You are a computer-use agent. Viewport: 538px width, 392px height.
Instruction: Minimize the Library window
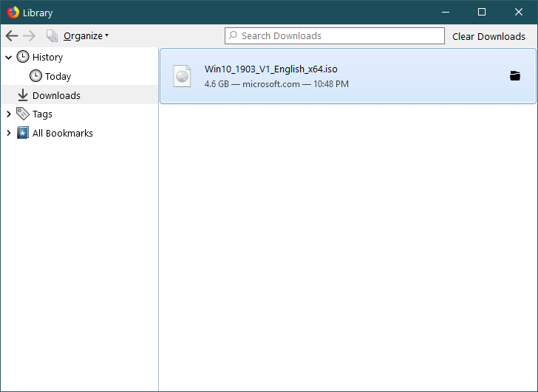coord(446,12)
